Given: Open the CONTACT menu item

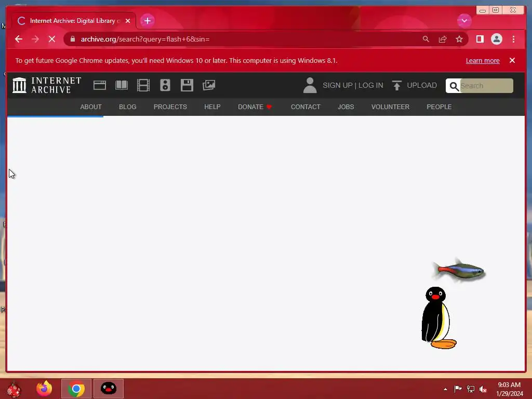Looking at the screenshot, I should click(x=305, y=107).
